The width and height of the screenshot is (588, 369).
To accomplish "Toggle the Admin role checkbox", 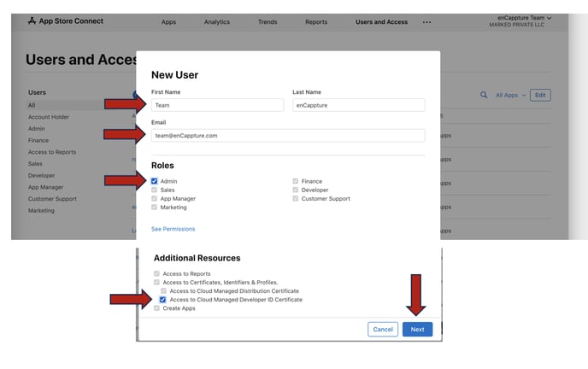I will pyautogui.click(x=154, y=181).
